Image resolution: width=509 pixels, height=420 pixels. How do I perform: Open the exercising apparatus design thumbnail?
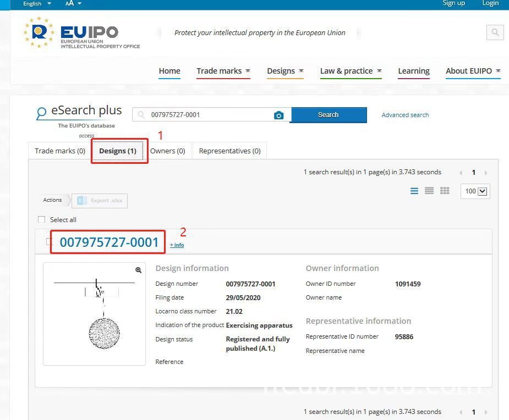pos(95,314)
